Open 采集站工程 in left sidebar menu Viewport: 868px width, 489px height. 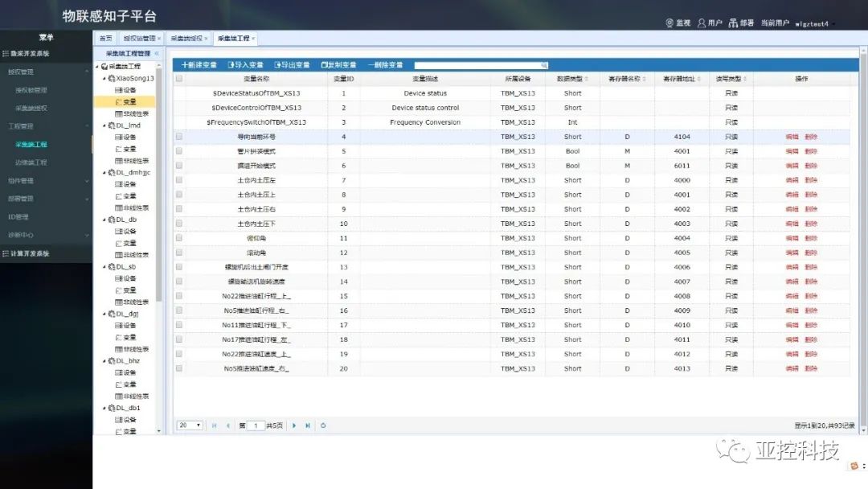tap(31, 145)
